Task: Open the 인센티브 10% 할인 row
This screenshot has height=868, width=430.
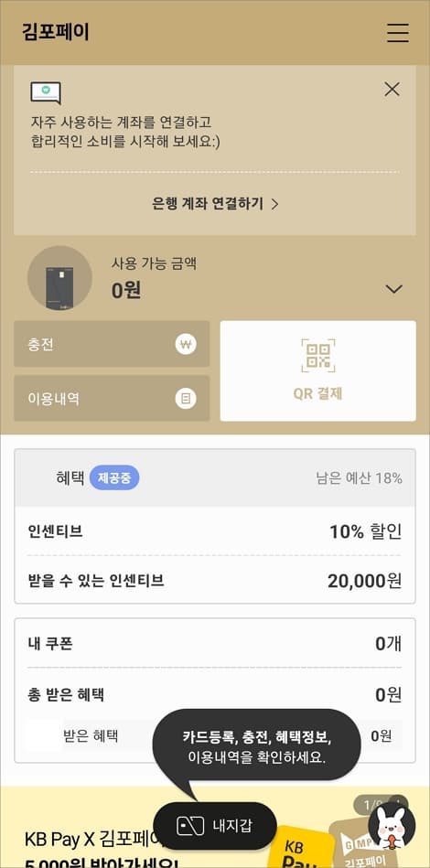Action: pos(215,532)
